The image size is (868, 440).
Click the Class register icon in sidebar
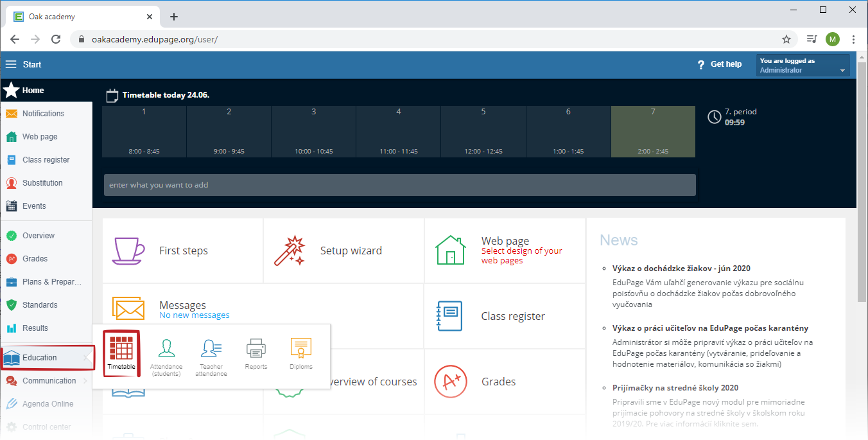coord(12,160)
